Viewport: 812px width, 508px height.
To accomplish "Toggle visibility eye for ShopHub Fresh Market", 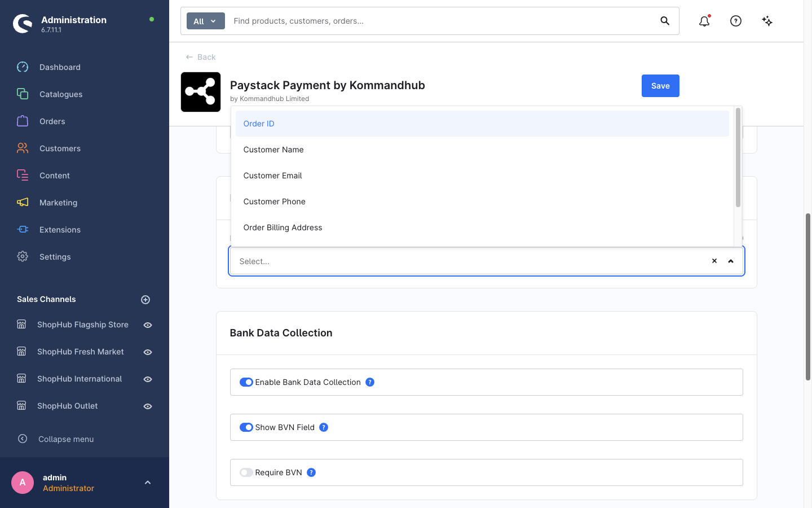I will [x=148, y=352].
